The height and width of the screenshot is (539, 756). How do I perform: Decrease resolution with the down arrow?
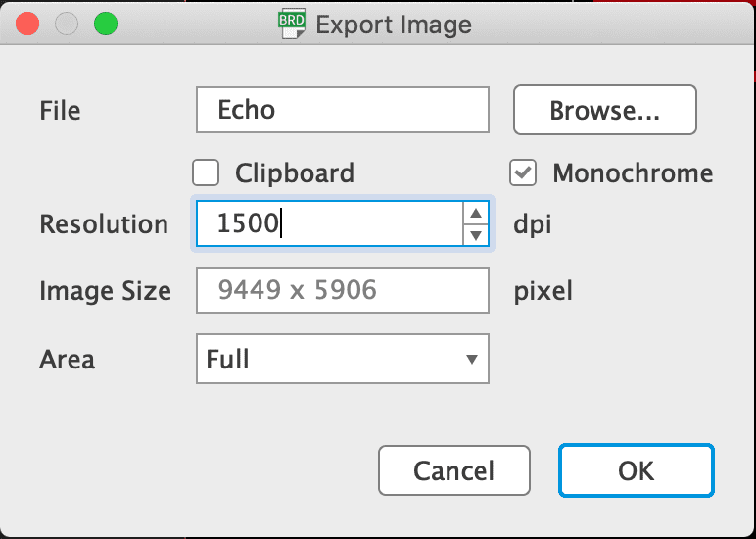pyautogui.click(x=475, y=234)
